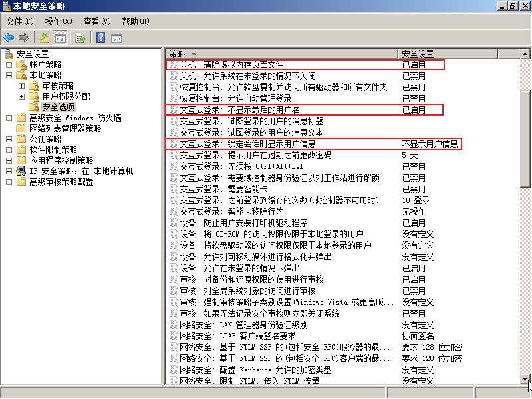Screen dimensions: 532x399
Task: Click policy icon of 恢复控制台: 允许自动管理登录
Action: (x=174, y=98)
